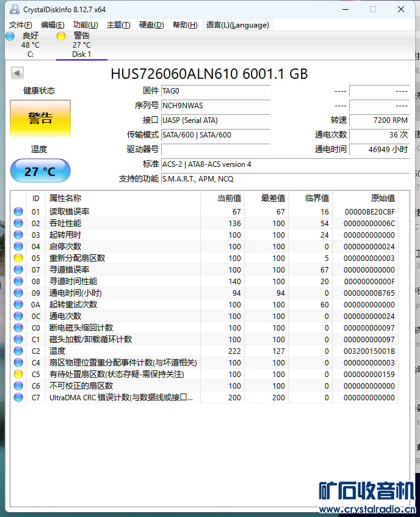Select the 吞吐性能 current value 136
This screenshot has width=420, height=517.
coord(234,223)
